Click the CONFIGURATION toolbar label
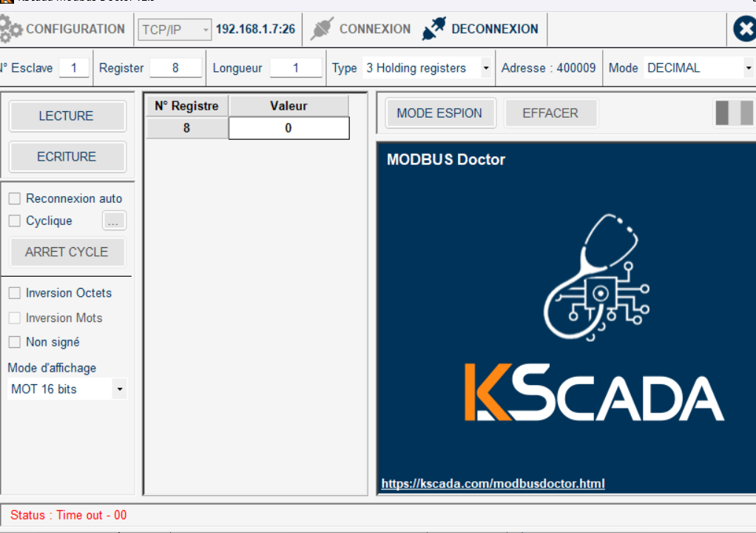Image resolution: width=756 pixels, height=533 pixels. tap(75, 29)
